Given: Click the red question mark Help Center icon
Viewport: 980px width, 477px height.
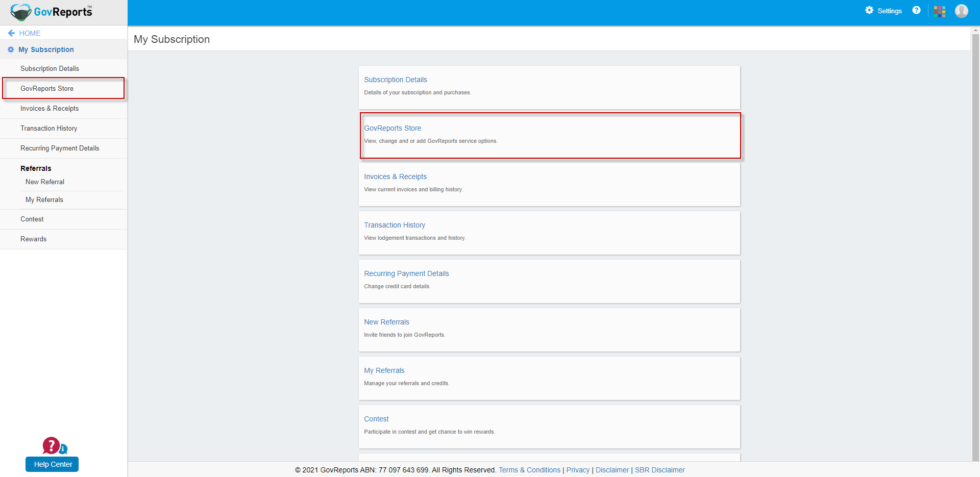Looking at the screenshot, I should (x=51, y=445).
